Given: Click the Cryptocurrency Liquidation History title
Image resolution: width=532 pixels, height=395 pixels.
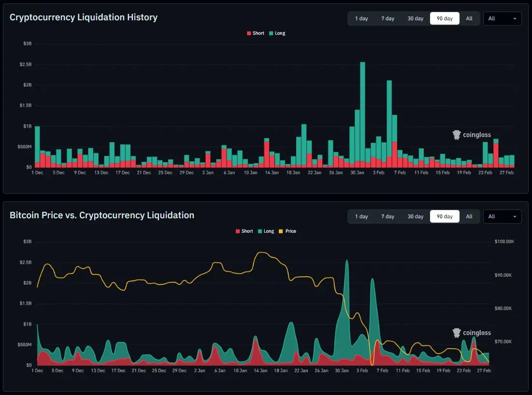Looking at the screenshot, I should coord(84,17).
